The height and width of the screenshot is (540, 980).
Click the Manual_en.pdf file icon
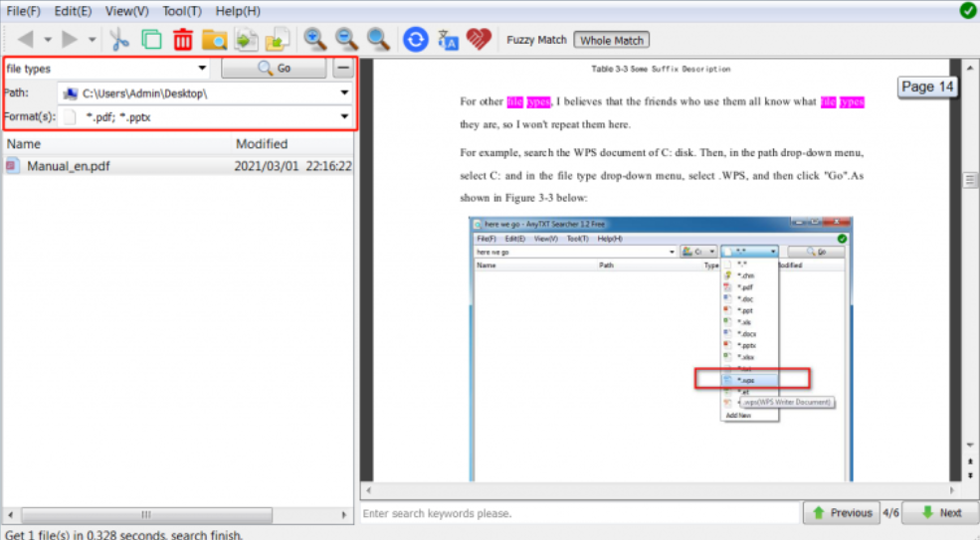[x=12, y=166]
